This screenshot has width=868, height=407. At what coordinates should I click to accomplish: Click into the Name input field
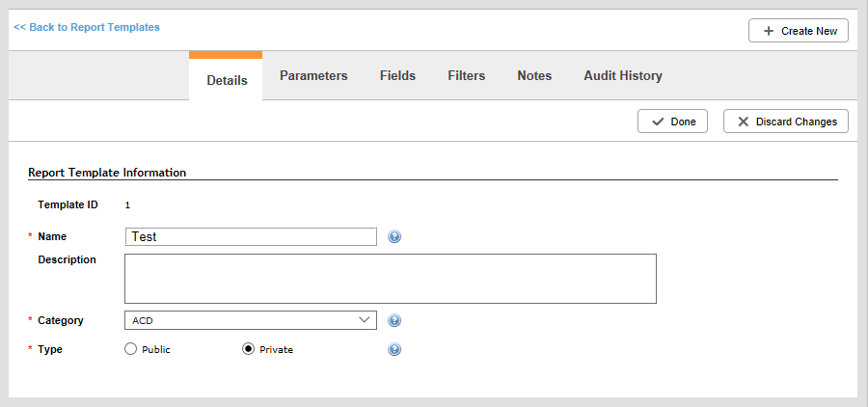pyautogui.click(x=251, y=237)
